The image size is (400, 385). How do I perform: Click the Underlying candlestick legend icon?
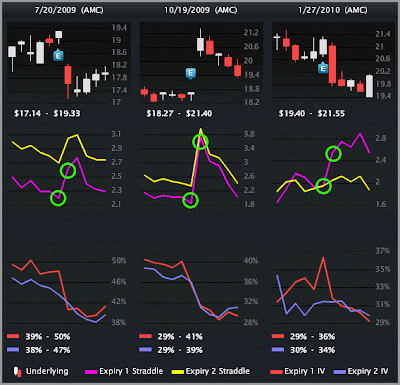point(17,371)
